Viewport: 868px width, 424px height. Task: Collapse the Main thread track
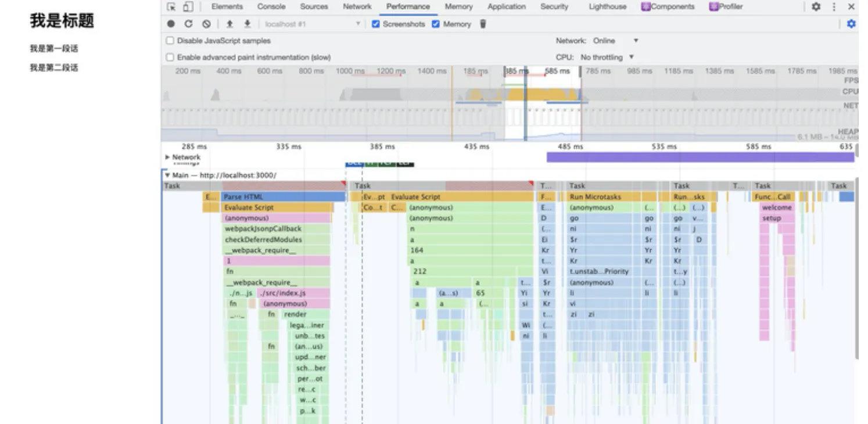pos(168,175)
